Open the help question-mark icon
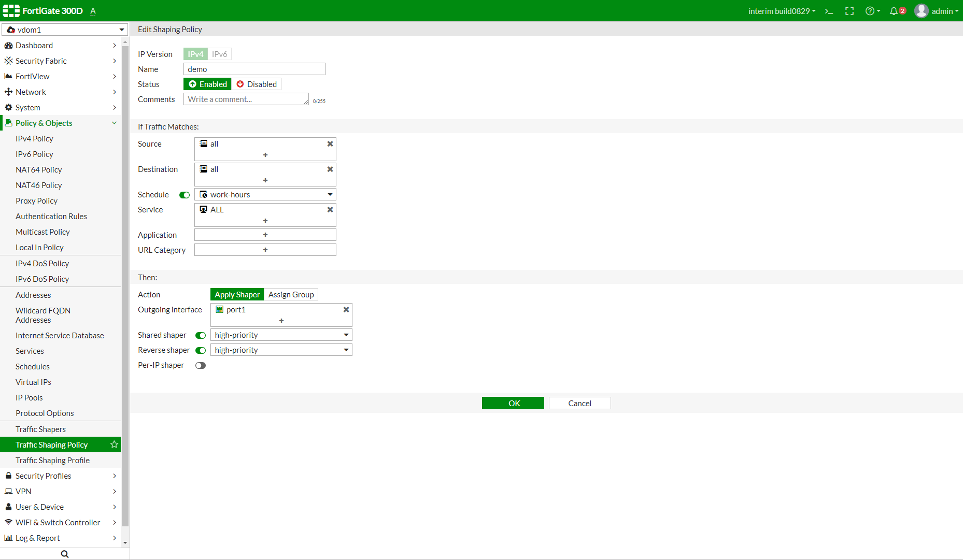The image size is (963, 560). pyautogui.click(x=870, y=11)
